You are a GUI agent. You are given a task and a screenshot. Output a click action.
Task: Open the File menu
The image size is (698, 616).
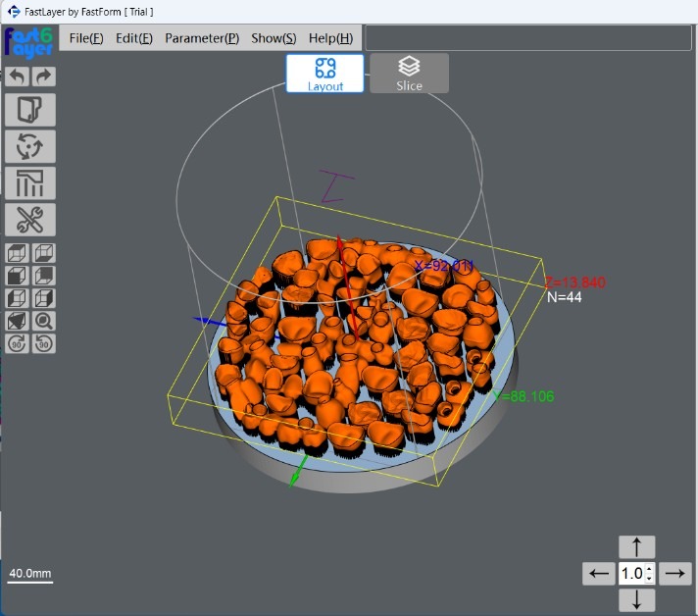86,38
